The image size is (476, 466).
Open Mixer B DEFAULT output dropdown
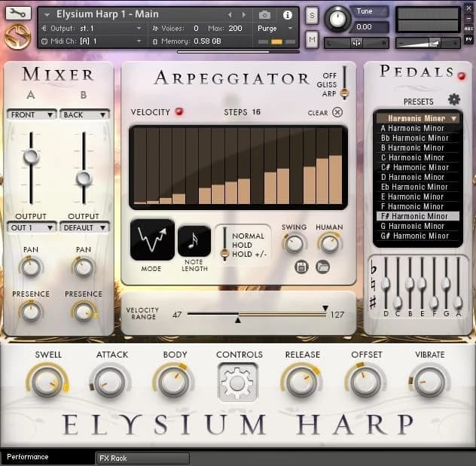click(84, 227)
